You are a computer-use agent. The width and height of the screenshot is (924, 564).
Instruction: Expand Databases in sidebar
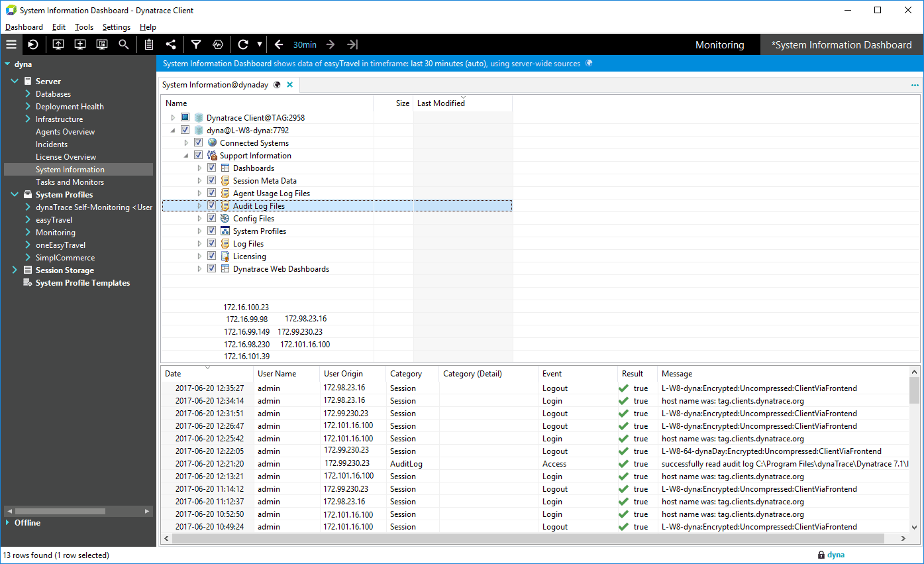[28, 93]
